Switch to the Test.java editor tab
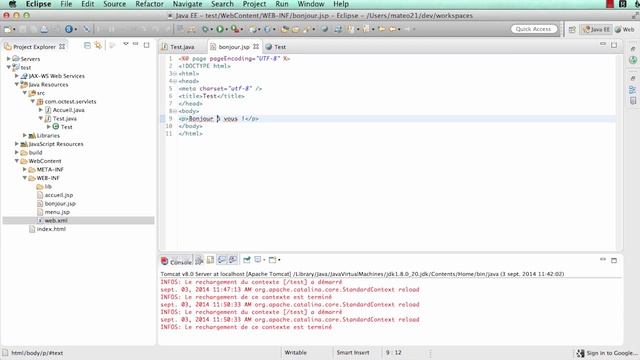This screenshot has width=640, height=360. click(x=178, y=47)
